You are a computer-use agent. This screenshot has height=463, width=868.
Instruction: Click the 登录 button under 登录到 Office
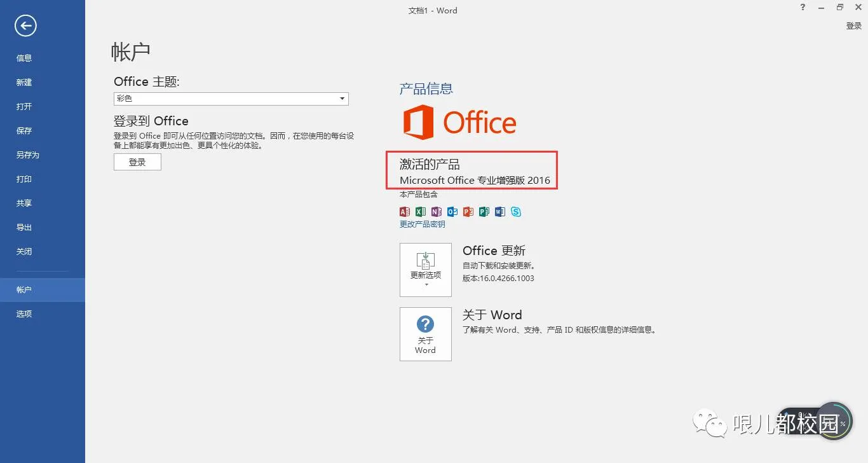pyautogui.click(x=137, y=162)
